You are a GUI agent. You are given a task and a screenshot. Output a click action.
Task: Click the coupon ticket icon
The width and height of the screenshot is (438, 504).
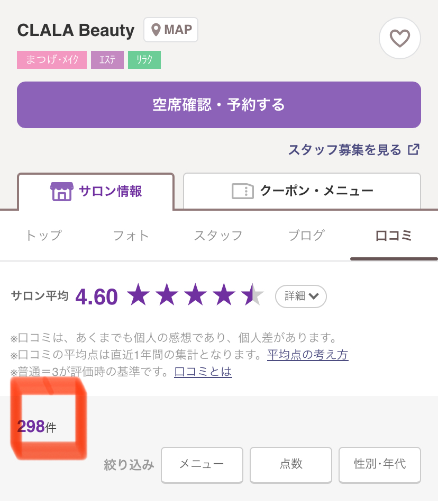242,191
